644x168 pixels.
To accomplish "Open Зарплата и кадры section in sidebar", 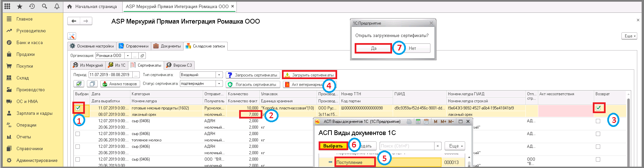I will pos(34,113).
